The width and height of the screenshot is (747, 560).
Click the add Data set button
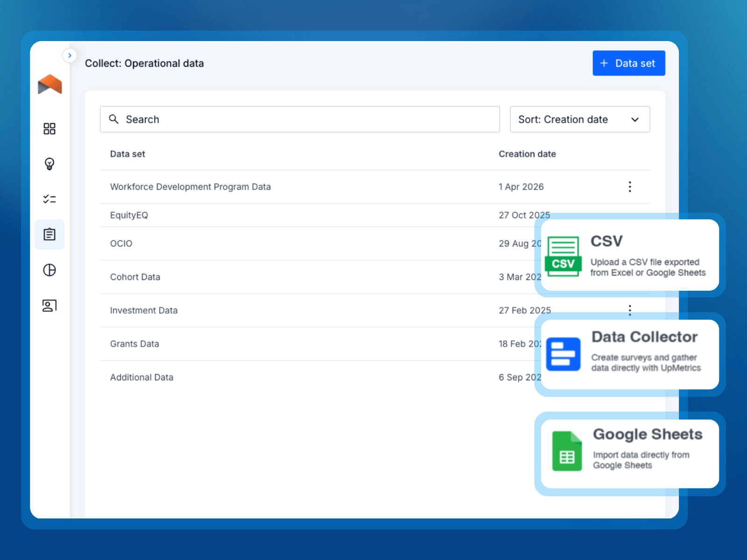(628, 63)
